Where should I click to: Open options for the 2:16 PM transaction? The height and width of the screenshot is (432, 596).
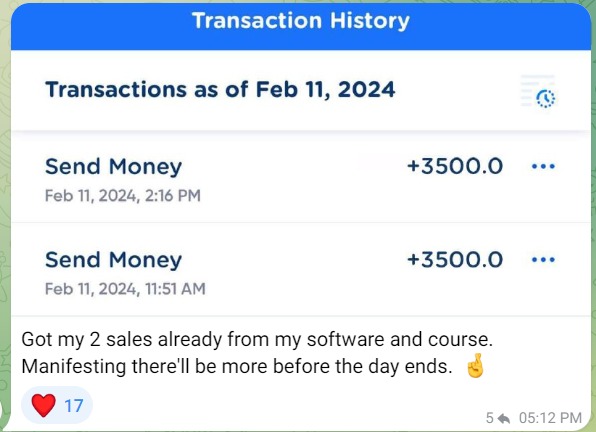point(543,166)
